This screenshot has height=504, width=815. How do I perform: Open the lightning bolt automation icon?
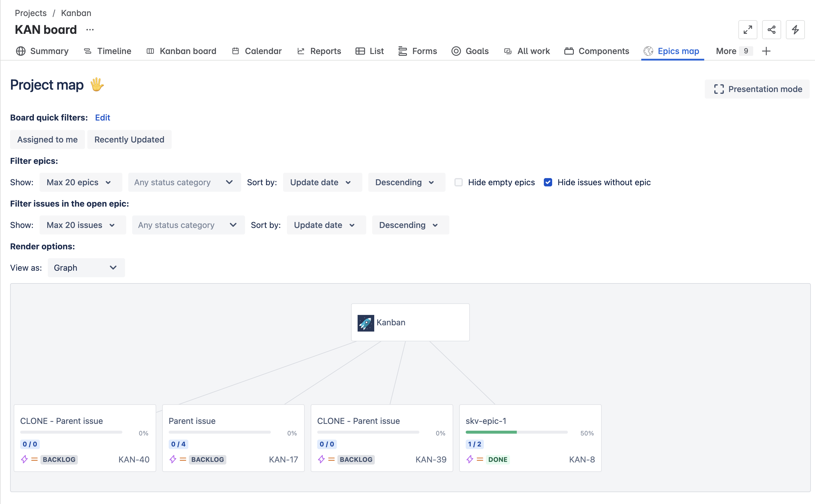pos(795,30)
